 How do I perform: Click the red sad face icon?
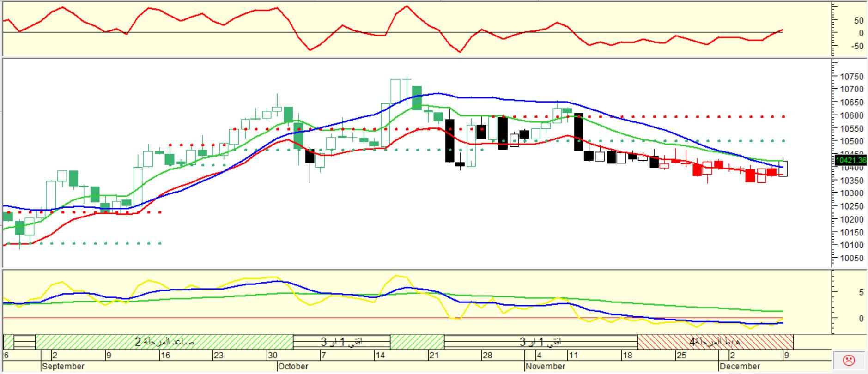849,360
